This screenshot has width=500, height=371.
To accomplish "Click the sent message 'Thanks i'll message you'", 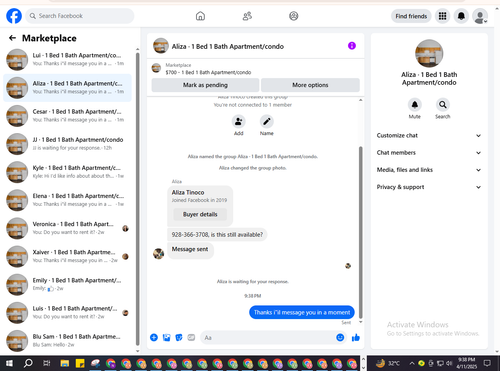I will point(302,312).
